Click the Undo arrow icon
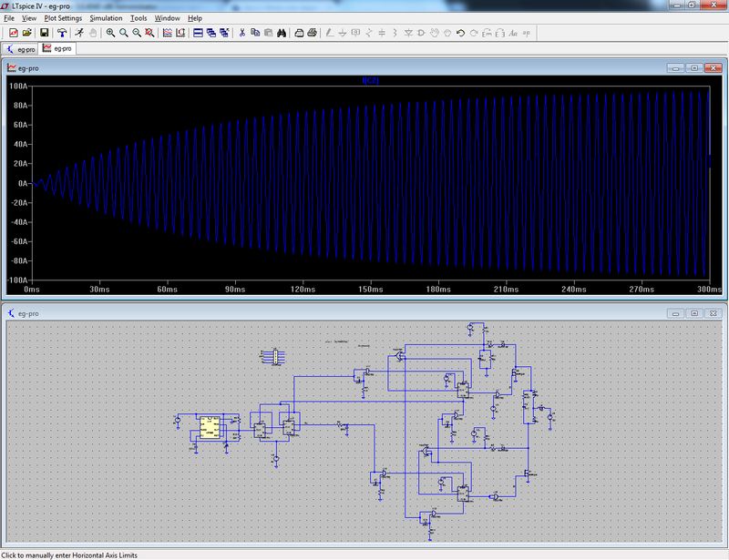 [460, 33]
